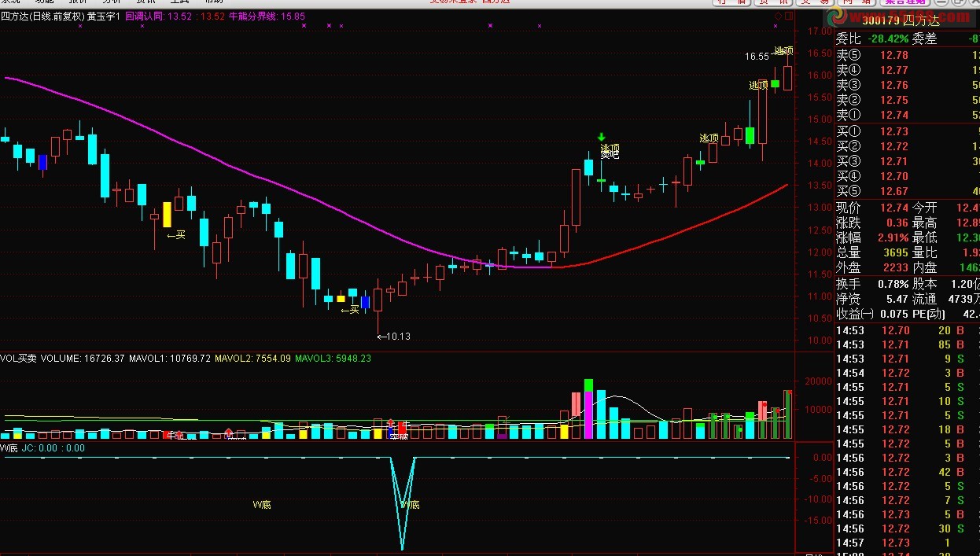Click the 涨跌 0.36 change value
980x556 pixels.
(897, 223)
